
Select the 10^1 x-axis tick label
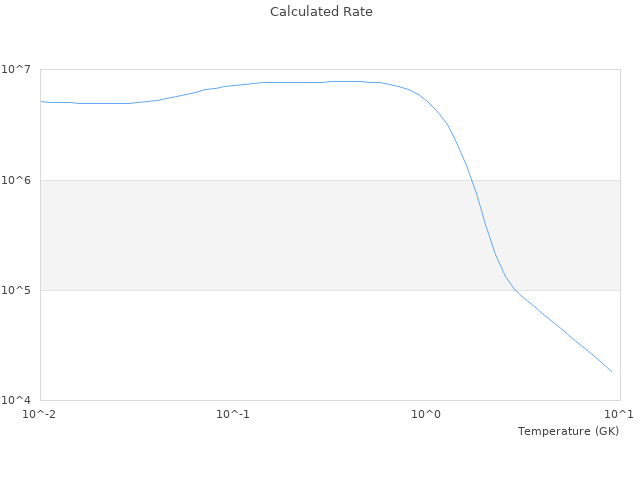tap(619, 414)
